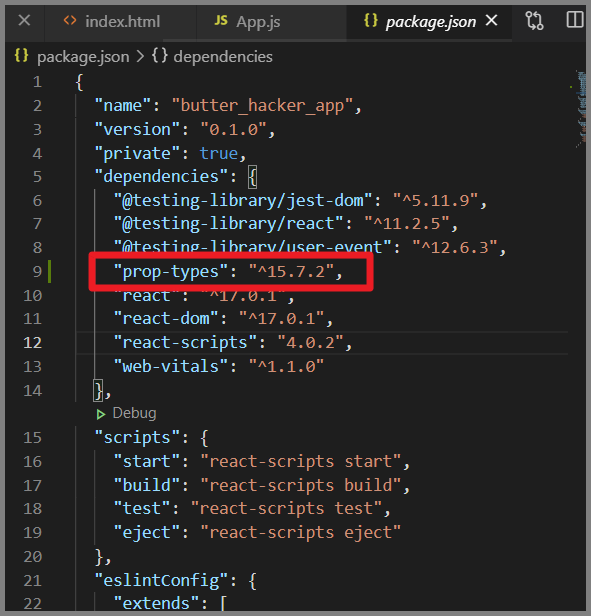Screen dimensions: 591x616
Task: Click the "eject" script key
Action: [x=147, y=533]
